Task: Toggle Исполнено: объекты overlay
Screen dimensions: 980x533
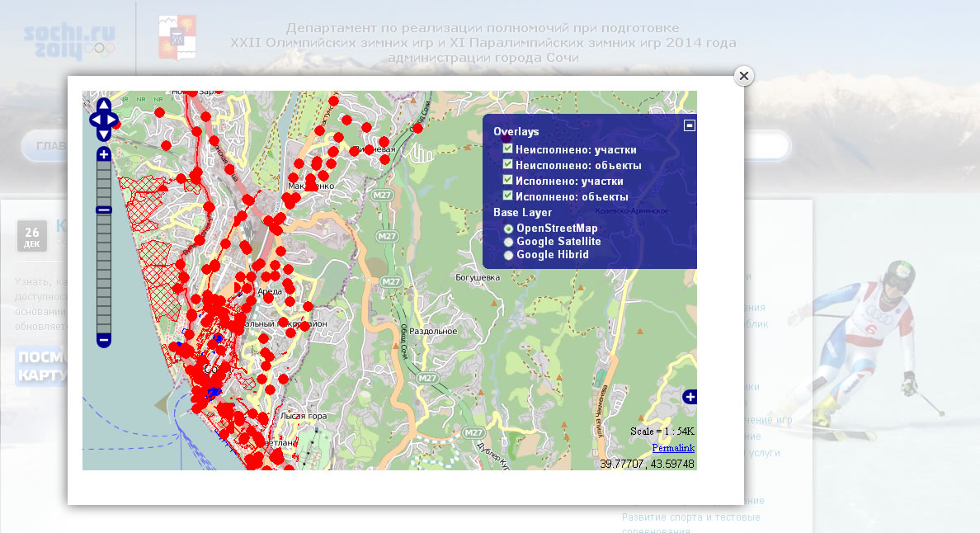Action: tap(507, 196)
